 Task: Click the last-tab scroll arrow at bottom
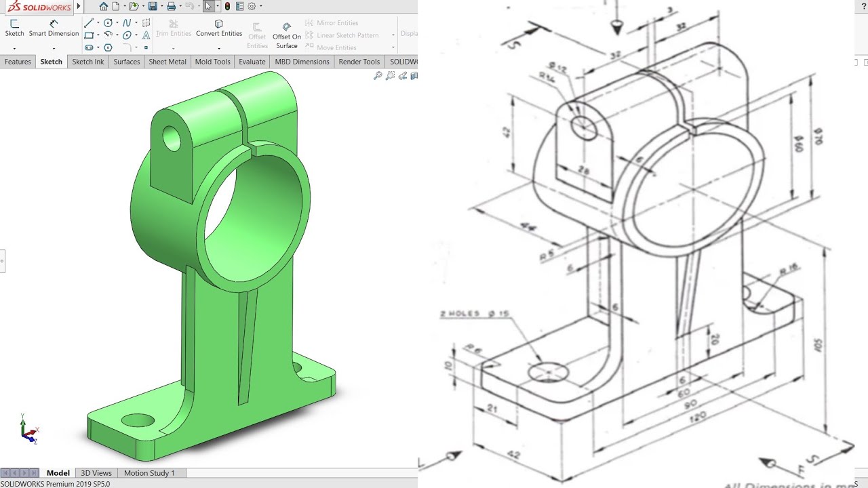(35, 473)
